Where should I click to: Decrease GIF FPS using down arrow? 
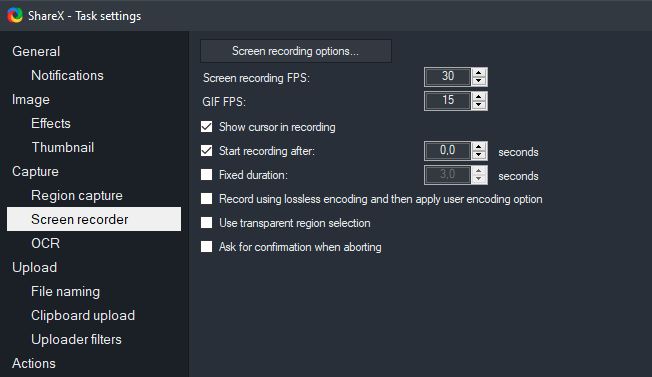[479, 105]
